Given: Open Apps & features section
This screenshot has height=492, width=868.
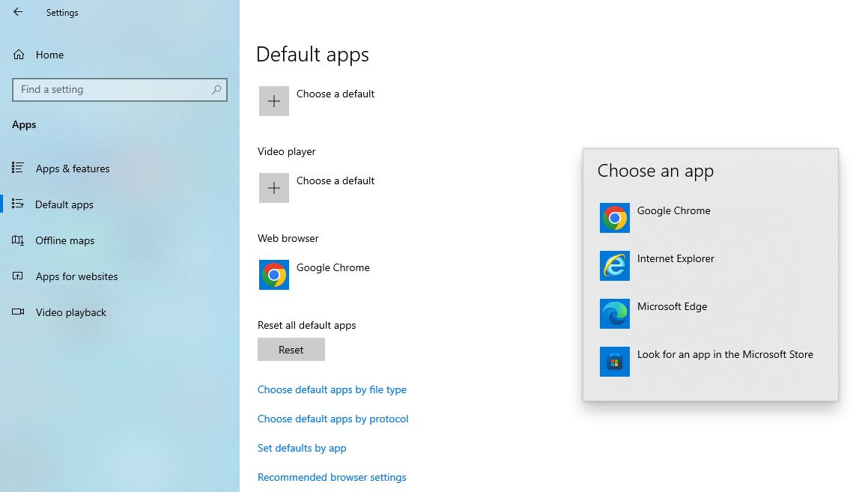Looking at the screenshot, I should pos(72,168).
